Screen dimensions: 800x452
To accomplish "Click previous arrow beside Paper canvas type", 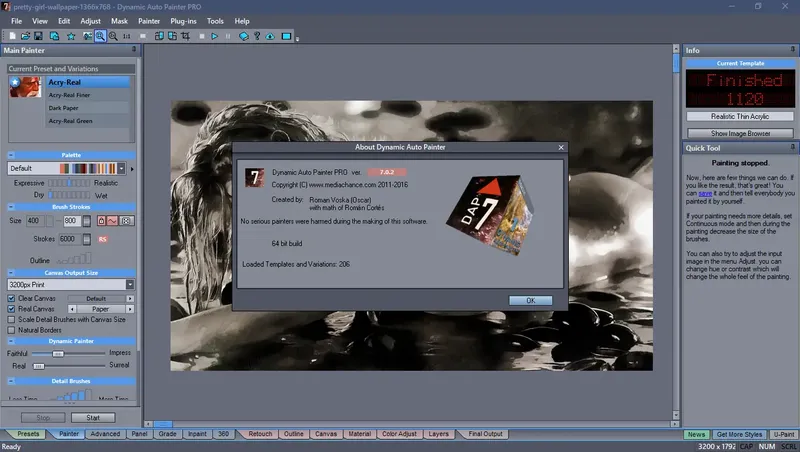I will (x=72, y=309).
